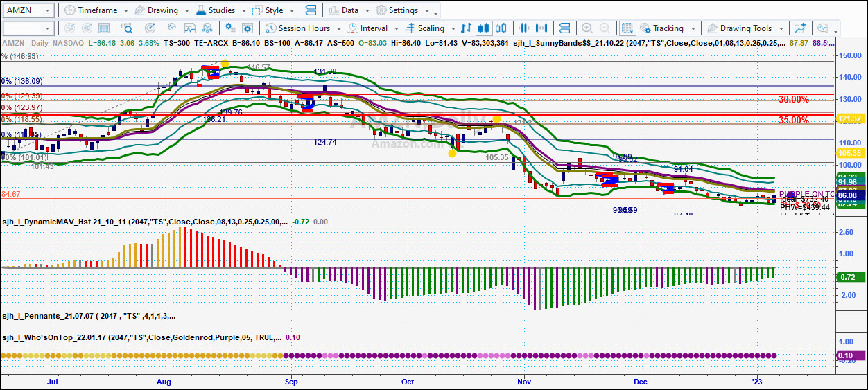Expand the Drawing Tools dropdown arrow
This screenshot has width=868, height=390.
[781, 29]
